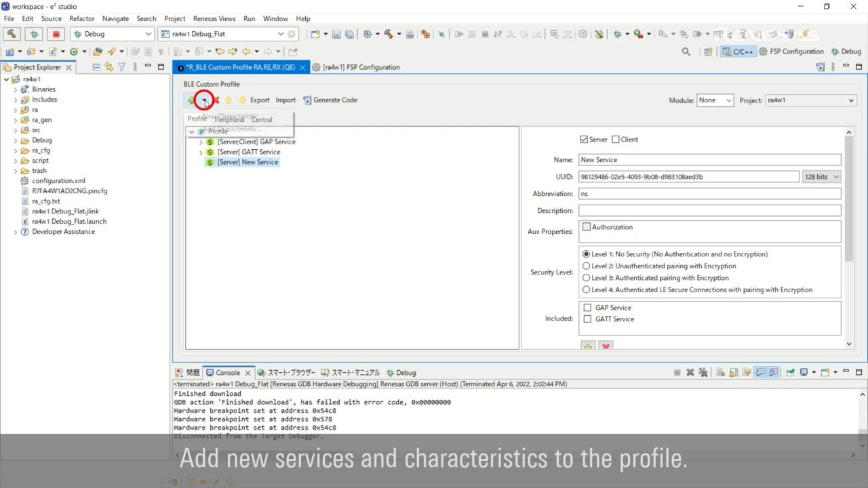The width and height of the screenshot is (868, 488).
Task: Click the Abbreviation input field
Action: click(710, 194)
